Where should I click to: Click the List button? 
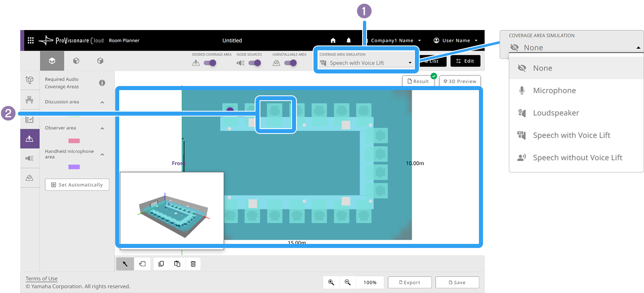coord(433,61)
